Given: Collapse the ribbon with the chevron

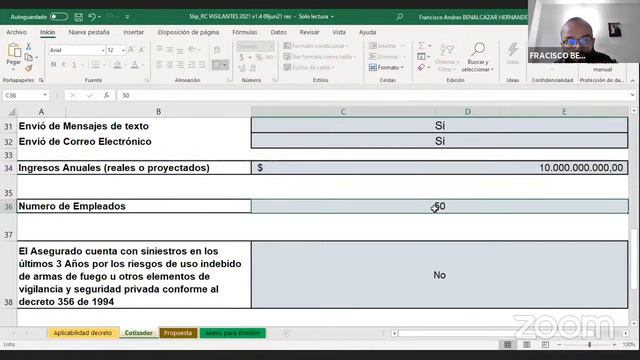Looking at the screenshot, I should click(x=632, y=81).
